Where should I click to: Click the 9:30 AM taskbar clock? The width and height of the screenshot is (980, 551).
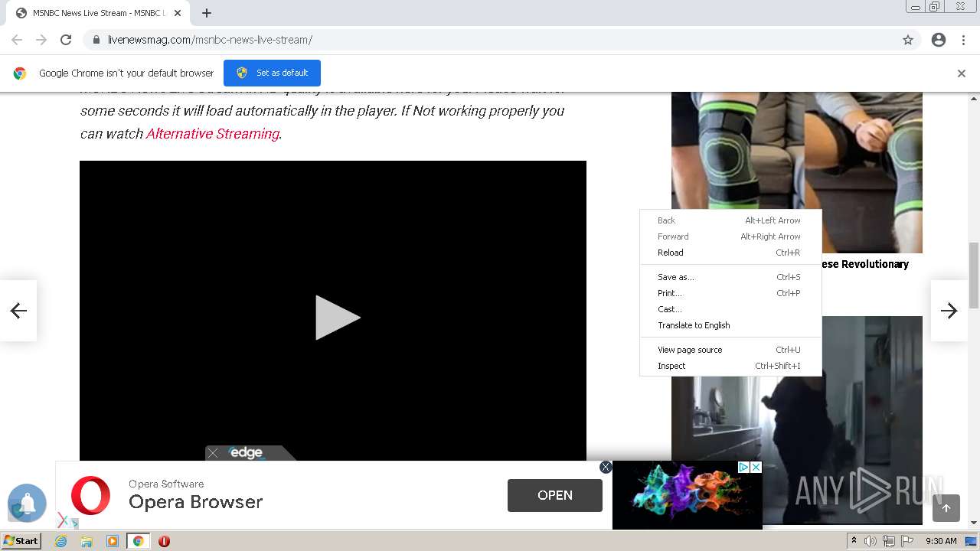pyautogui.click(x=942, y=541)
